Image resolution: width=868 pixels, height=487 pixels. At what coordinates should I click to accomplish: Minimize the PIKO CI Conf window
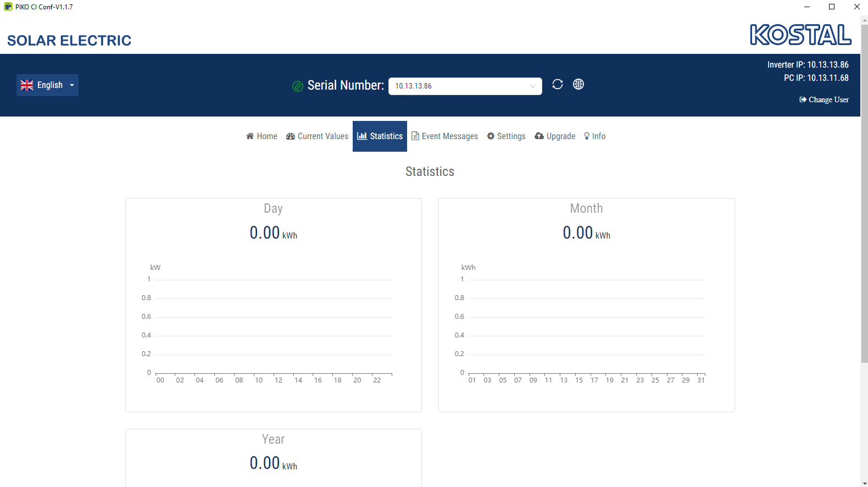pyautogui.click(x=807, y=7)
